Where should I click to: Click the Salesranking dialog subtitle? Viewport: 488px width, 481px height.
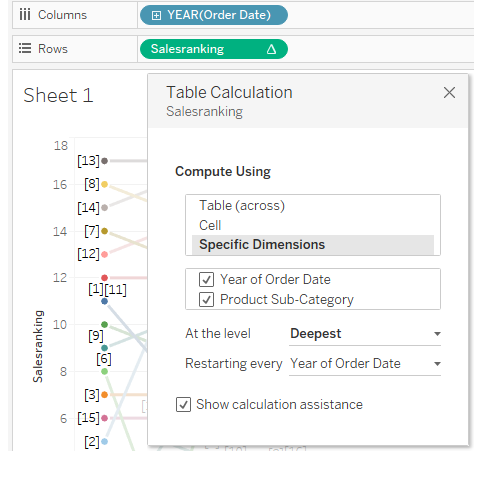204,111
